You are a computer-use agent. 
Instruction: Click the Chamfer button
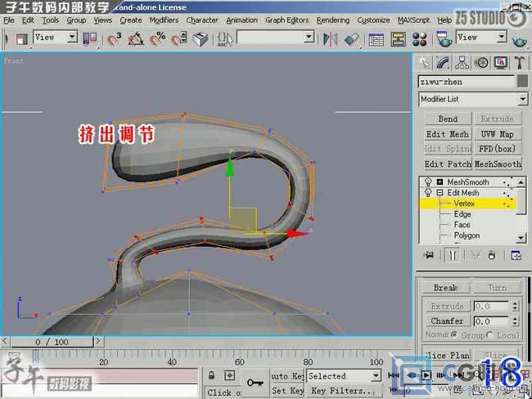tap(447, 321)
